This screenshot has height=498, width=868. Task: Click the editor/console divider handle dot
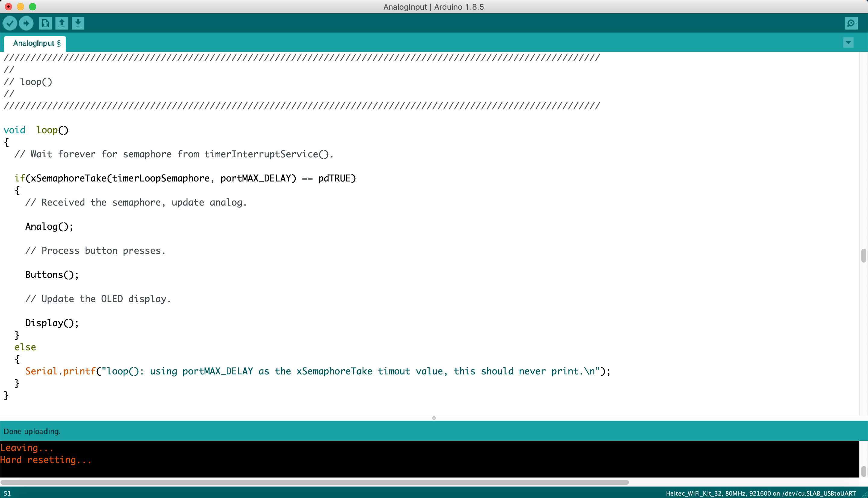434,418
